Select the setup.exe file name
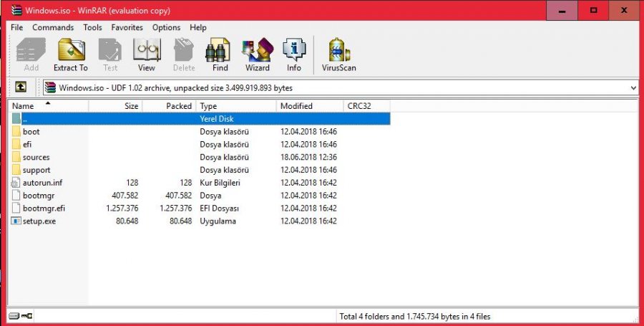The width and height of the screenshot is (644, 326). pos(39,221)
